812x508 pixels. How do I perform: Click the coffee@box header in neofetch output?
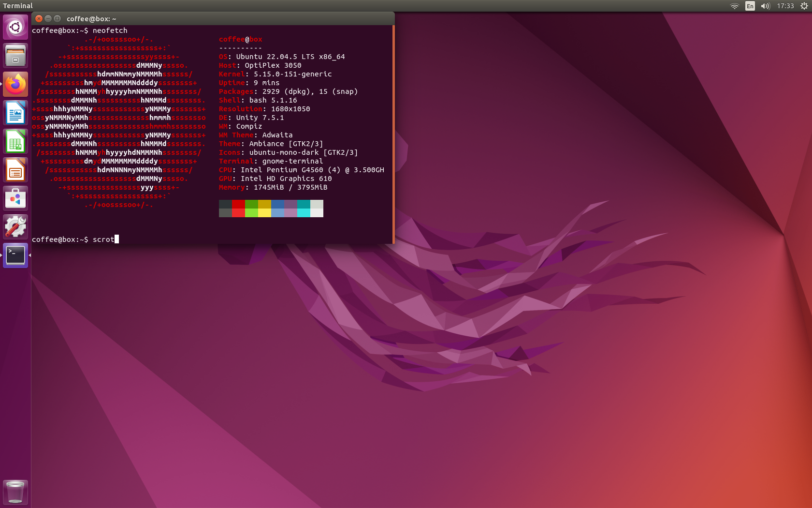pos(240,39)
